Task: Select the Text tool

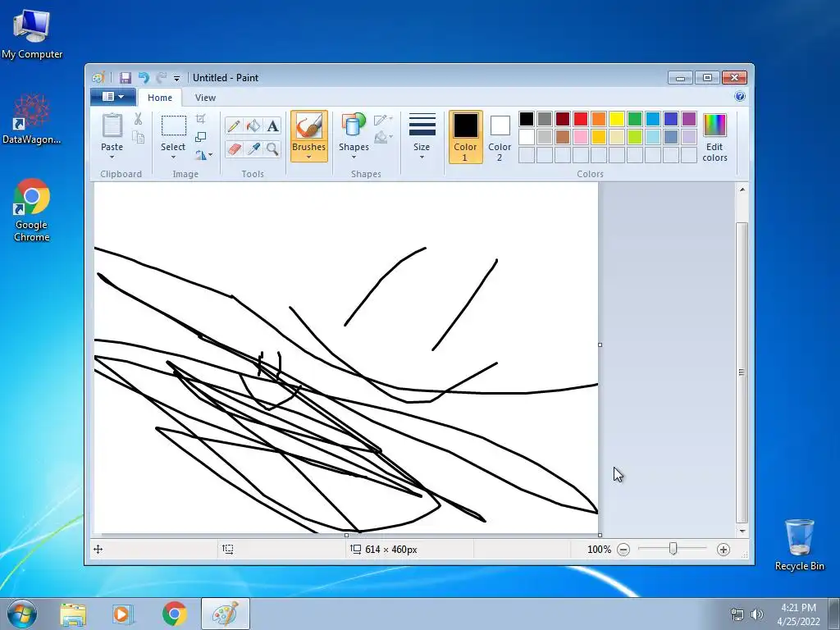Action: [x=272, y=126]
